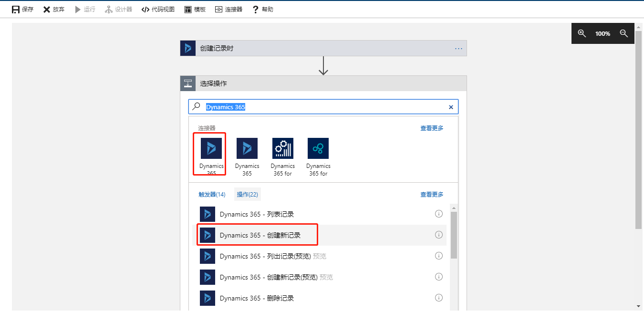The height and width of the screenshot is (322, 644).
Task: Zoom out with the magnifier minus icon
Action: click(x=623, y=33)
